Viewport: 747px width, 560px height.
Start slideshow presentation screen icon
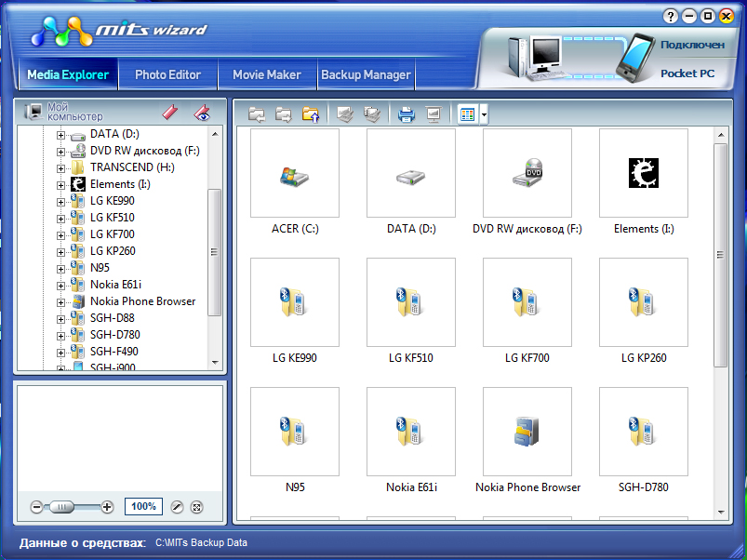tap(434, 114)
